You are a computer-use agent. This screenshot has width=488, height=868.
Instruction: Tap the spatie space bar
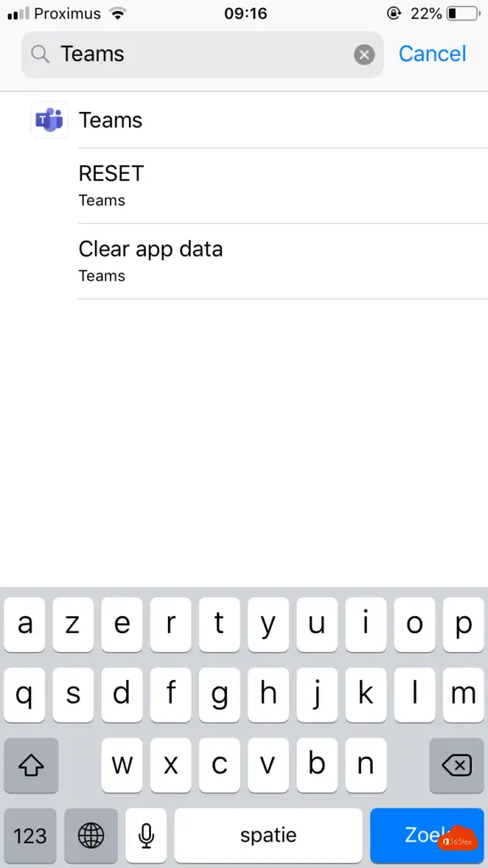[269, 835]
